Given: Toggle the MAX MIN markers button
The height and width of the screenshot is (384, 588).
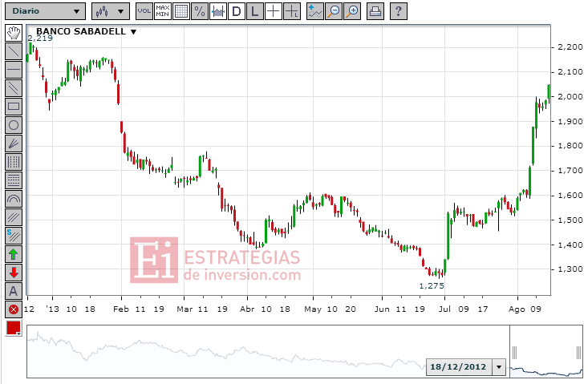Looking at the screenshot, I should pos(162,11).
